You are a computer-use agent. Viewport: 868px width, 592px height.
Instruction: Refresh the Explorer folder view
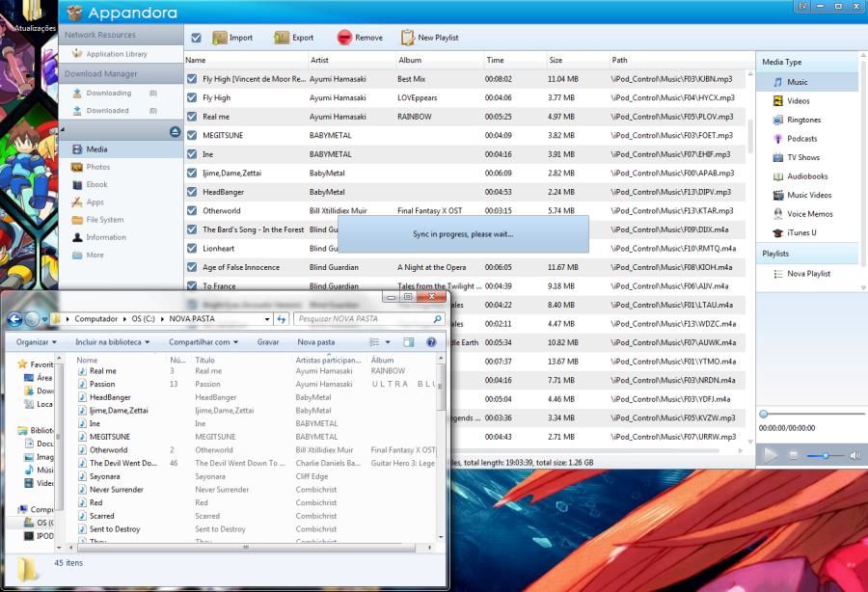[282, 319]
